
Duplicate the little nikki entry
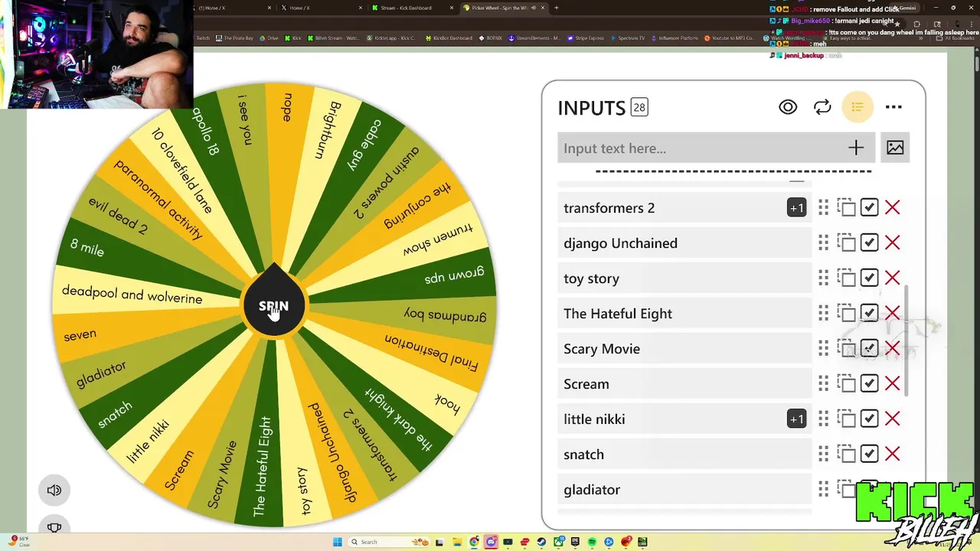click(x=846, y=419)
